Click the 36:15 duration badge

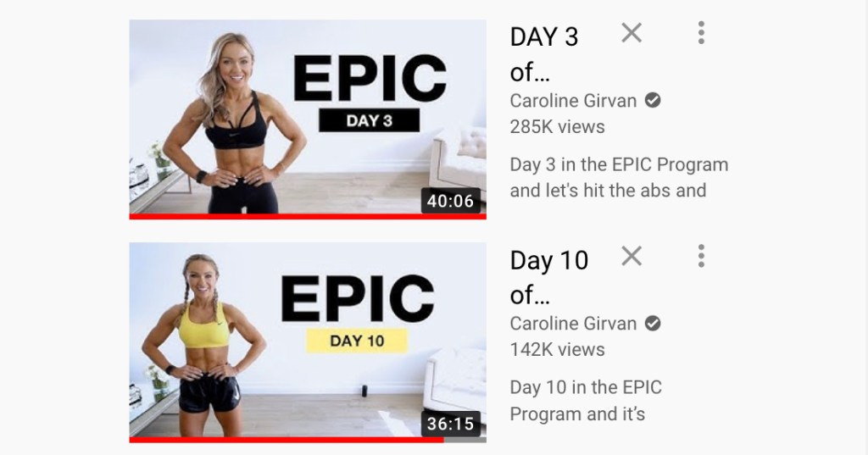pyautogui.click(x=451, y=424)
